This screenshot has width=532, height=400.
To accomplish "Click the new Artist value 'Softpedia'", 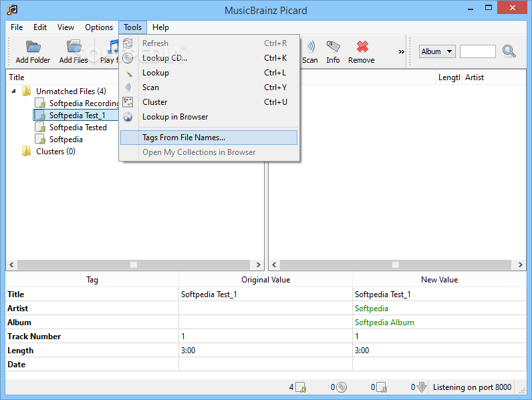I will [372, 309].
